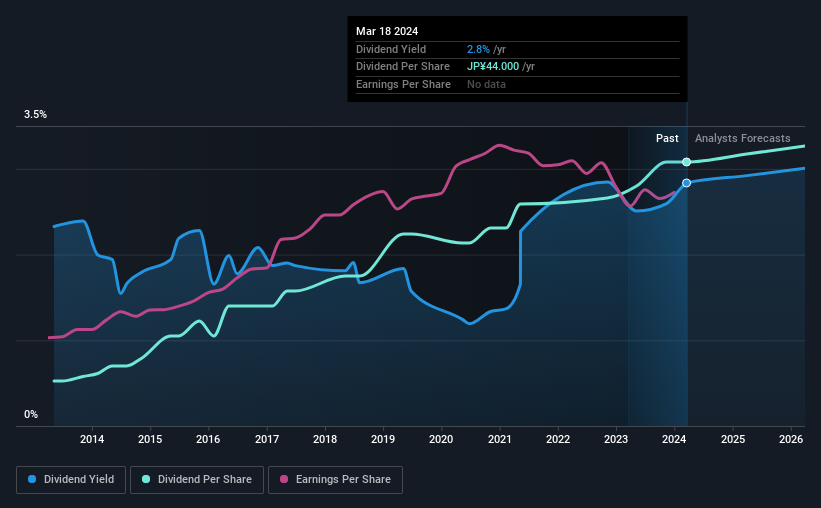Click the pink Earnings Per Share legend dot

[284, 479]
